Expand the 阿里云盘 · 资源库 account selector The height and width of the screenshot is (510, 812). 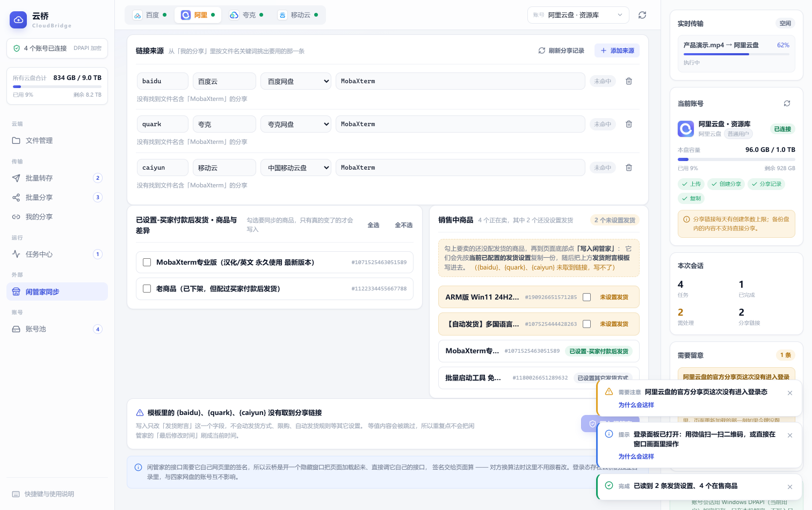[x=578, y=15]
